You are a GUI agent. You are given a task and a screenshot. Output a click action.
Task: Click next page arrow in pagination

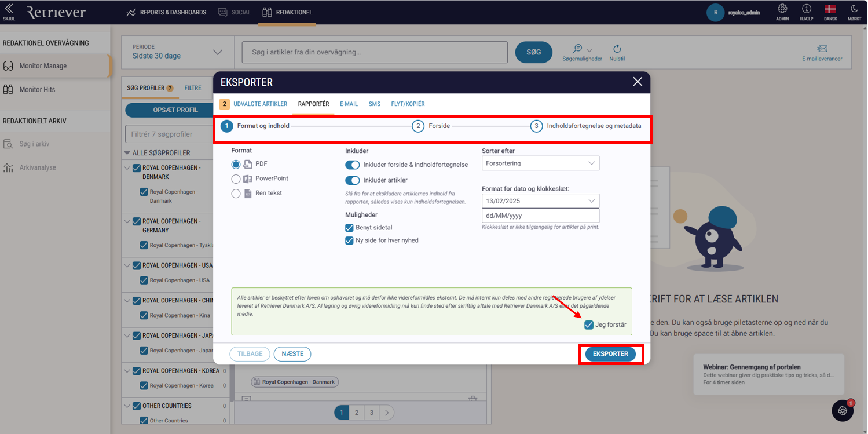(x=387, y=413)
